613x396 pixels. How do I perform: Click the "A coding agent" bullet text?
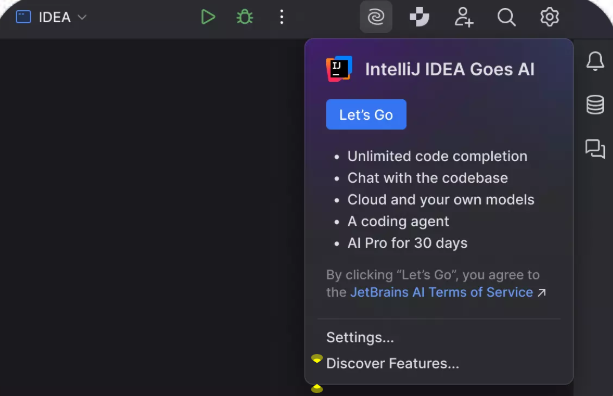398,222
